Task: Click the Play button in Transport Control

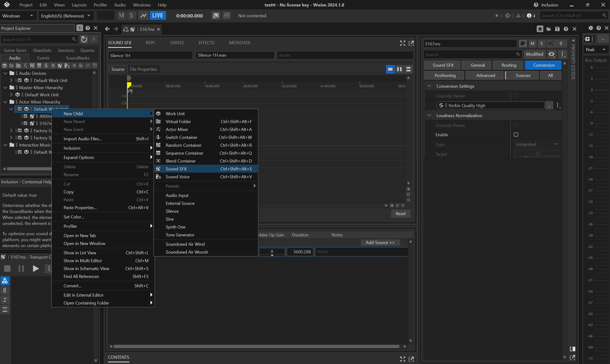Action: pyautogui.click(x=36, y=269)
